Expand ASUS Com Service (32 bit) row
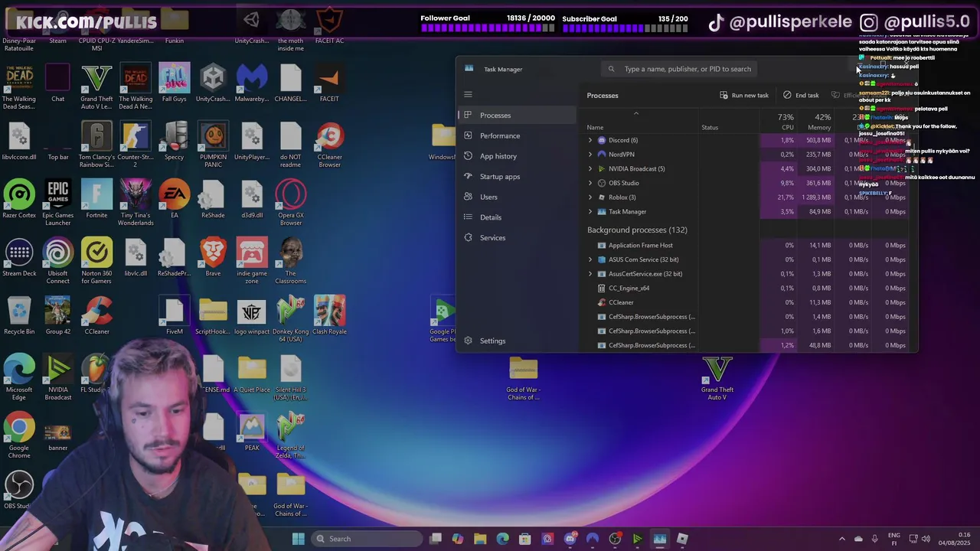This screenshot has height=551, width=980. pyautogui.click(x=590, y=259)
